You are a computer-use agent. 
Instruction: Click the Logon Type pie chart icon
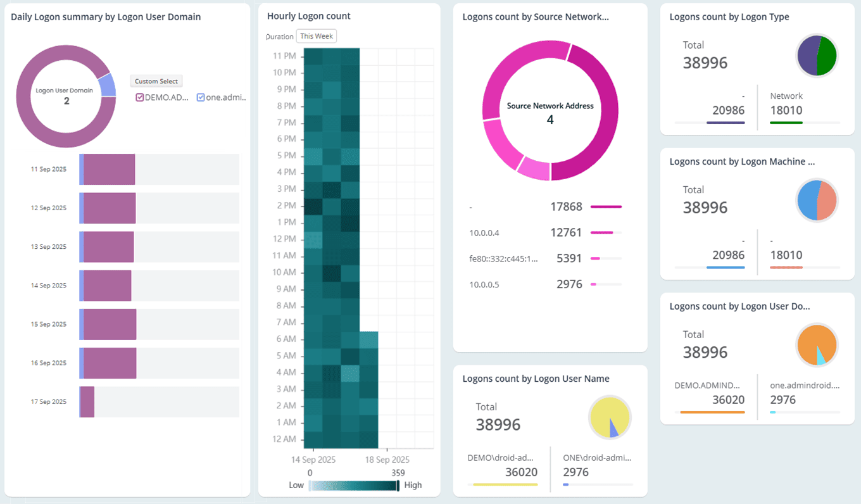click(x=817, y=56)
